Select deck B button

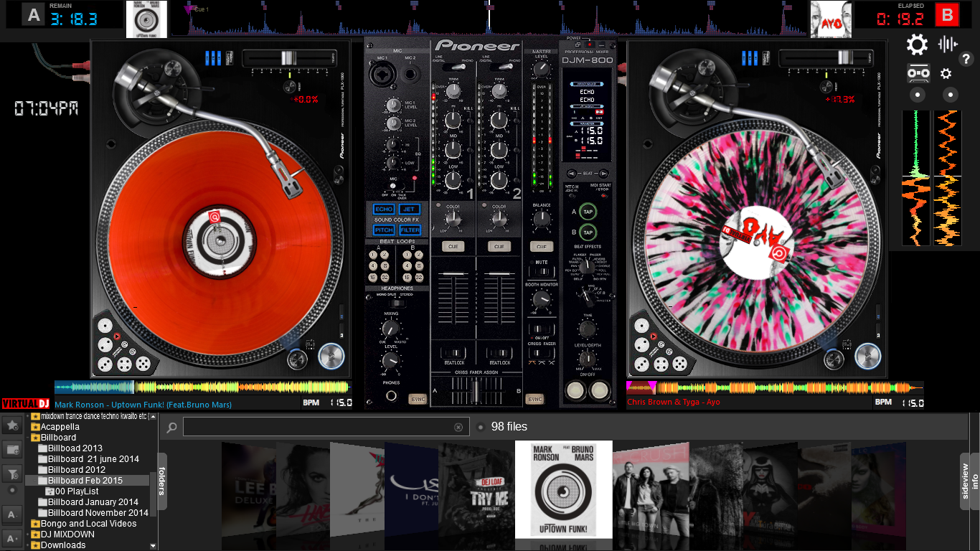coord(948,14)
